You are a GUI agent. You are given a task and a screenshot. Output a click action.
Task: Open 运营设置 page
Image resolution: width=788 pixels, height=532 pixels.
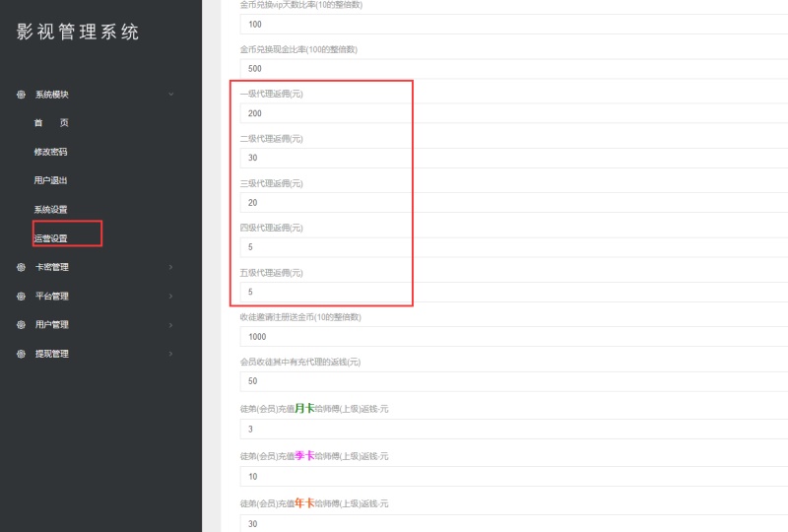tap(51, 238)
